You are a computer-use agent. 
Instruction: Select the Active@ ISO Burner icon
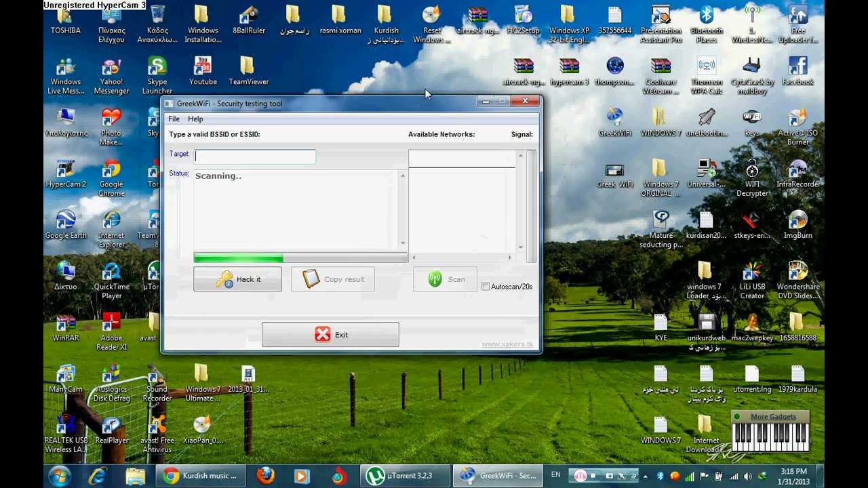797,127
